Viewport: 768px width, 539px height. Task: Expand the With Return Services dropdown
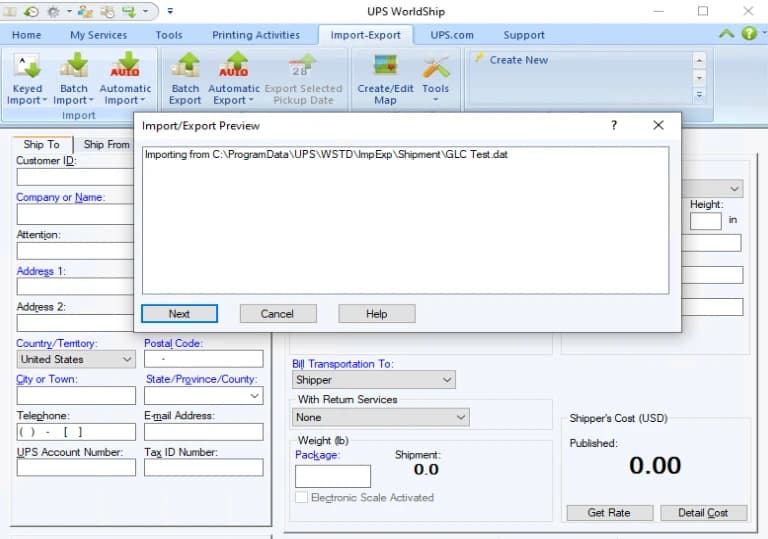[x=381, y=417]
